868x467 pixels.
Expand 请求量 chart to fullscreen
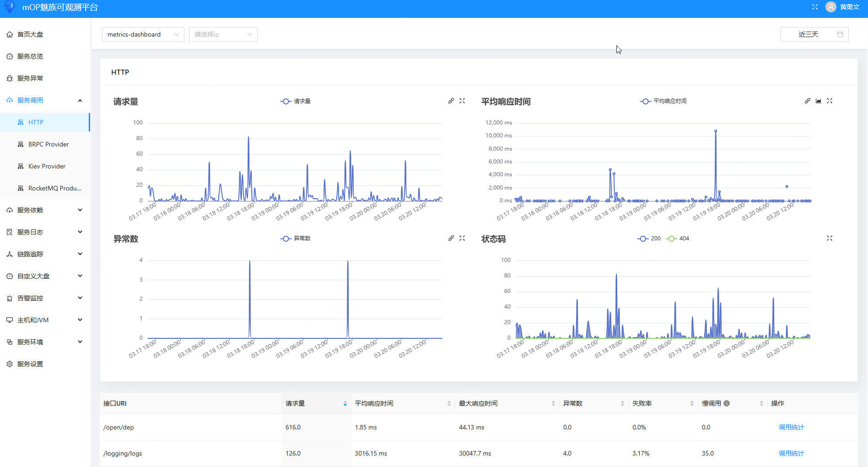pyautogui.click(x=462, y=101)
